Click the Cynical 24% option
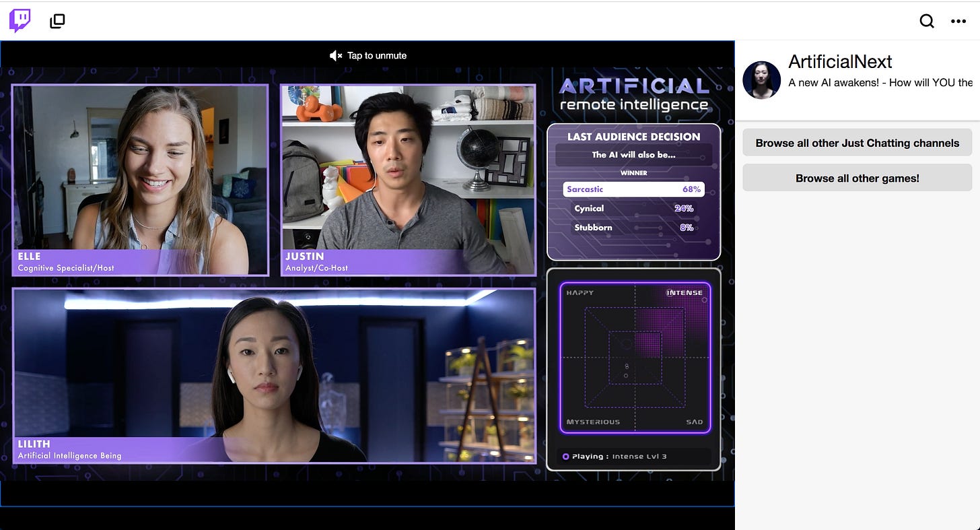980x530 pixels. pos(633,209)
